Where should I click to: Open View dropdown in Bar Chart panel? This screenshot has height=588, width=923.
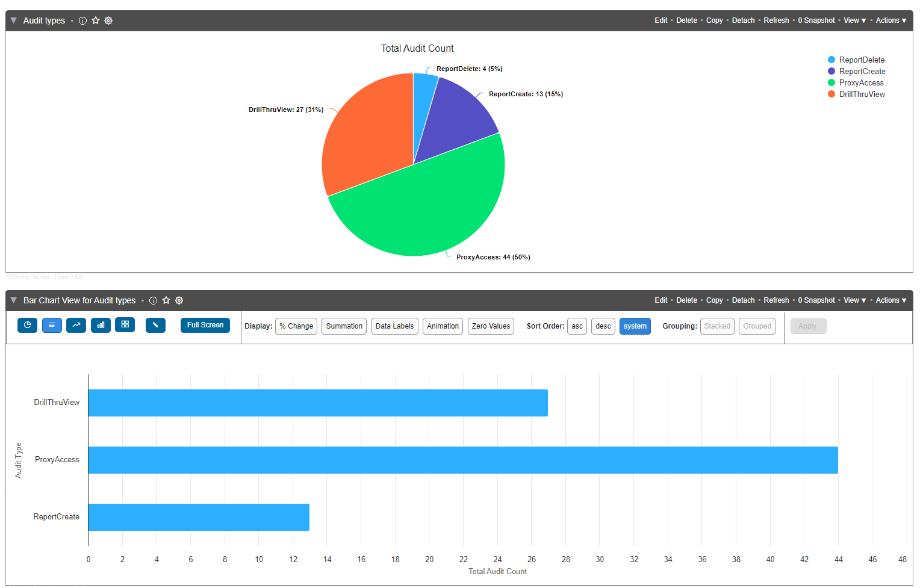coord(854,300)
